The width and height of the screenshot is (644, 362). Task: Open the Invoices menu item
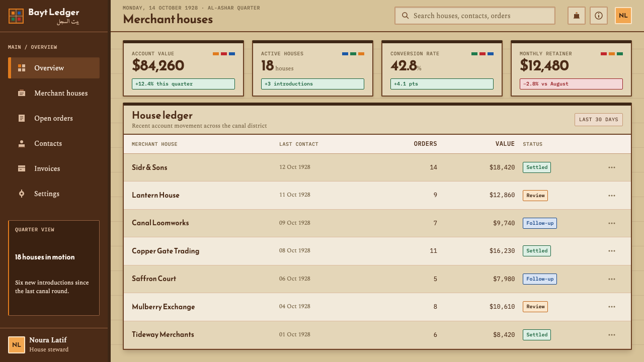coord(54,168)
